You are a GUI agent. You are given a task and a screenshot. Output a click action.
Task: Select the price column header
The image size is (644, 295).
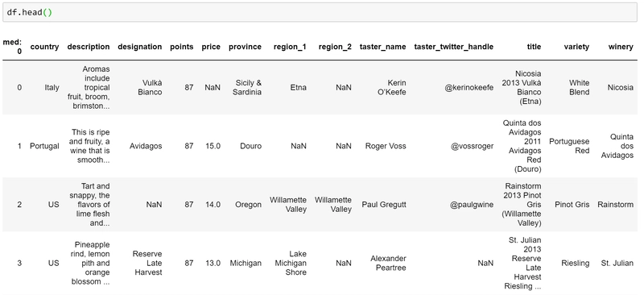pyautogui.click(x=211, y=47)
